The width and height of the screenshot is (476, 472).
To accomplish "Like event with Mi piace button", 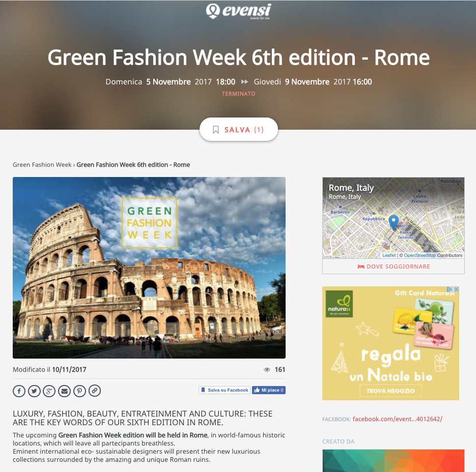I will [269, 390].
